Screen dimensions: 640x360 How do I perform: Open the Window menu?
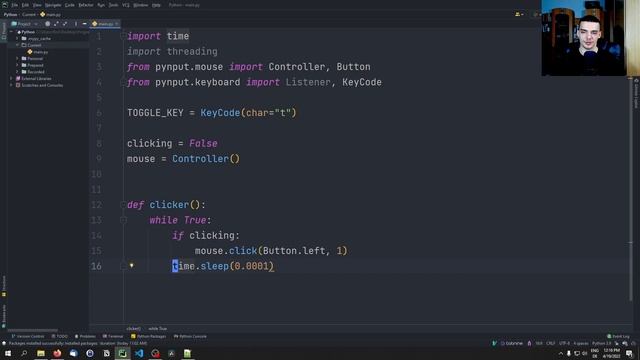tap(141, 5)
